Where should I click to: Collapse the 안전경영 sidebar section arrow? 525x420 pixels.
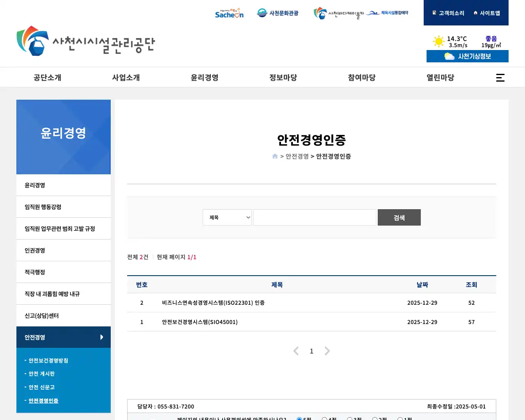[102, 337]
